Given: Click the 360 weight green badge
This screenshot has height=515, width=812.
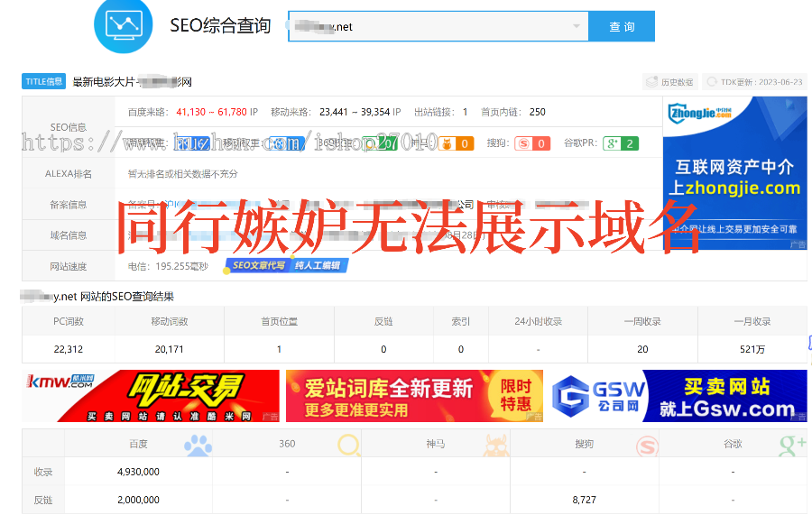Looking at the screenshot, I should click(x=380, y=143).
